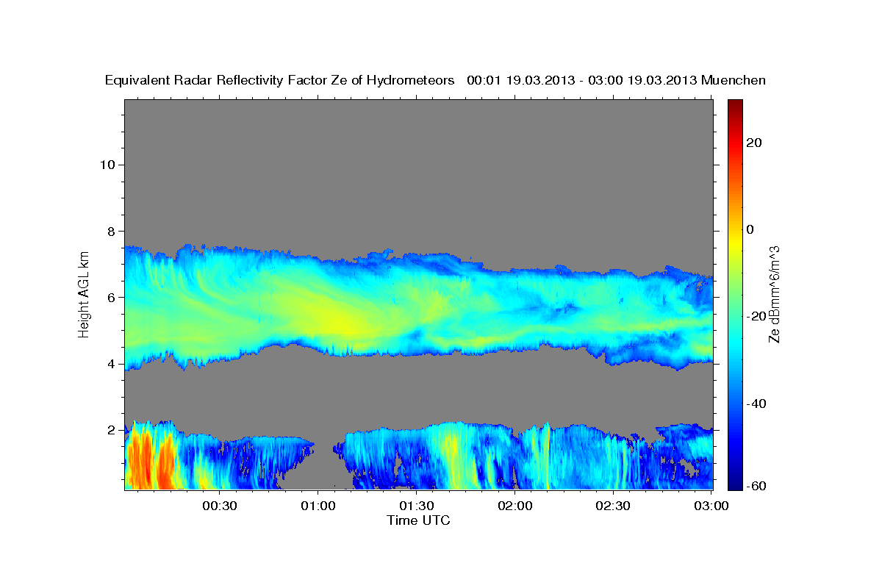Click the 'Ze dBmm^6/m^3' colorbar unit label
This screenshot has height=588, width=882.
[x=774, y=294]
